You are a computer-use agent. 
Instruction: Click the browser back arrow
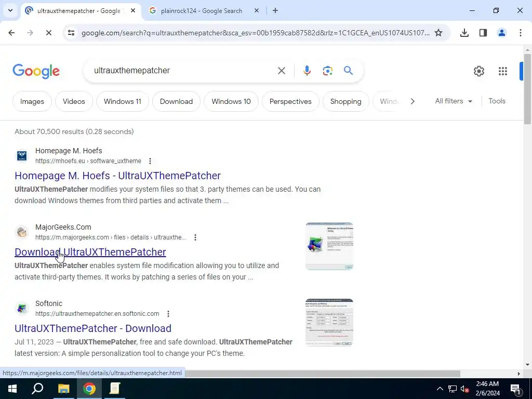coord(11,33)
